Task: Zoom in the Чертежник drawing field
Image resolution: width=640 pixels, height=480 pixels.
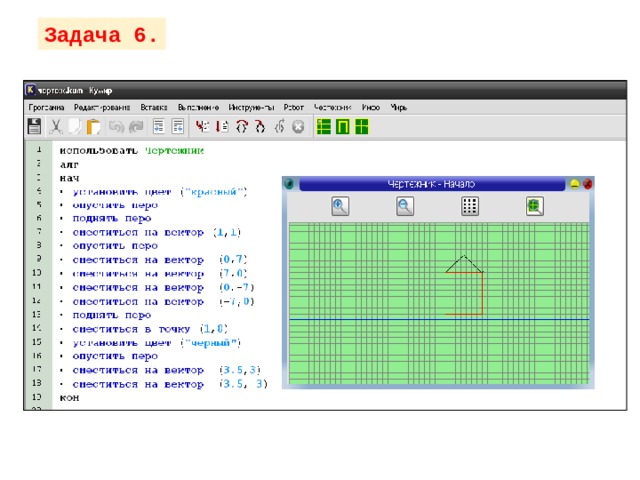Action: pyautogui.click(x=340, y=206)
